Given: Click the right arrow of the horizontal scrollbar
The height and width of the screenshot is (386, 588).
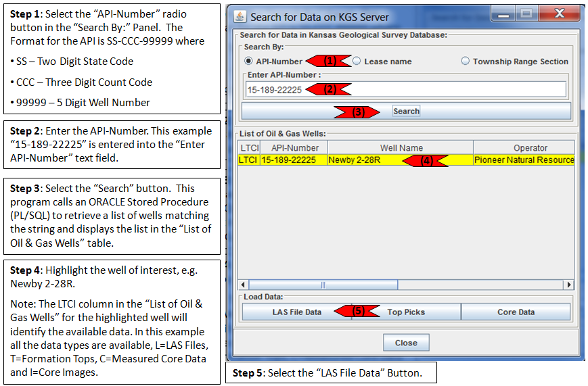Looking at the screenshot, I should [569, 285].
